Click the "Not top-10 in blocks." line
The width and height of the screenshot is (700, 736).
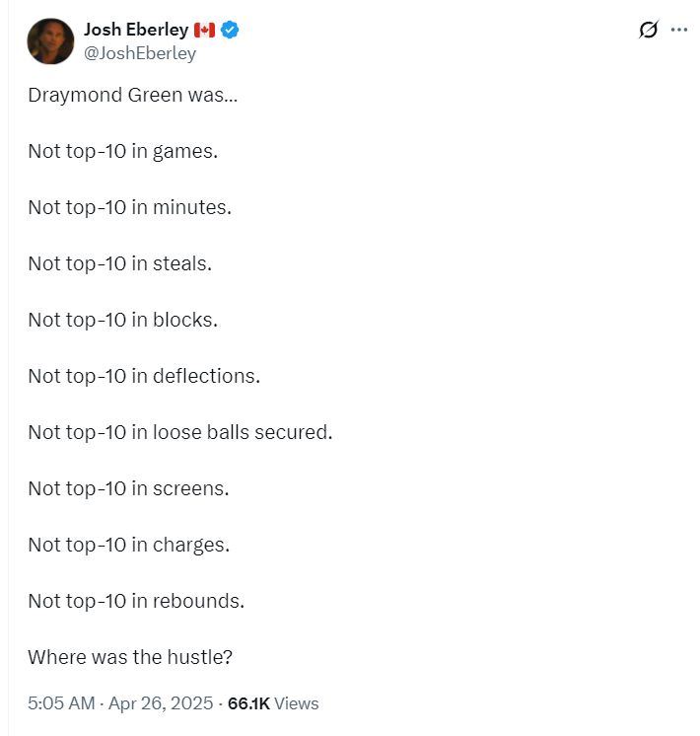tap(122, 320)
